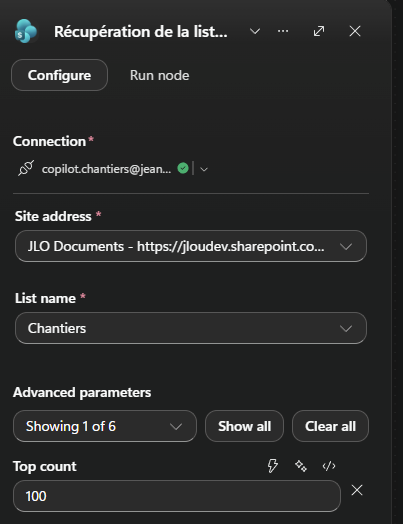The width and height of the screenshot is (403, 524).
Task: Click the Advanced parameters heading
Action: [x=82, y=392]
